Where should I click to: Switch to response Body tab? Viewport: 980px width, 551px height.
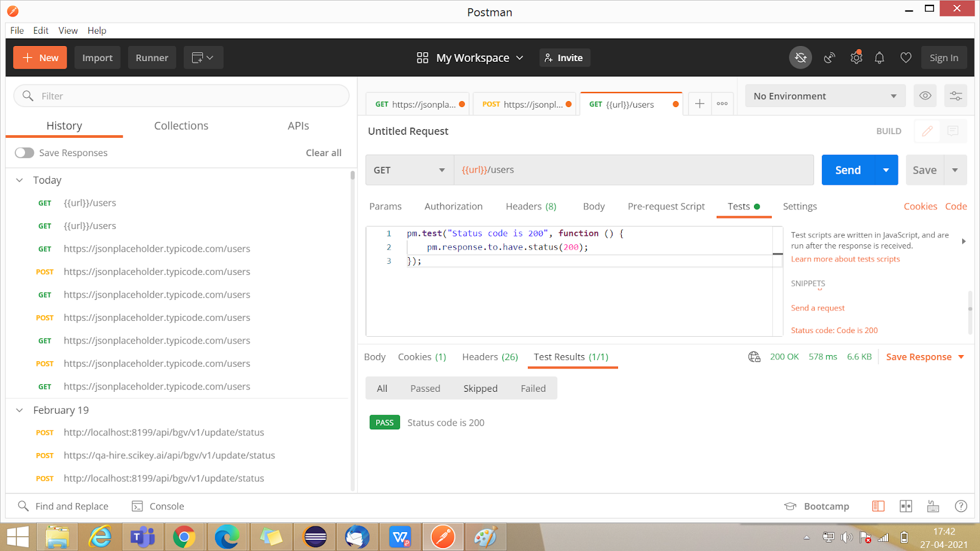click(375, 357)
